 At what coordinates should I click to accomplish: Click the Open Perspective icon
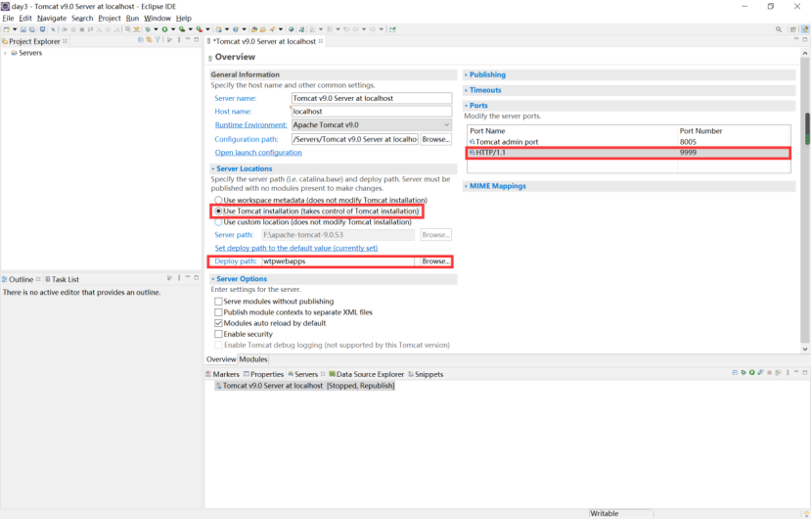792,29
